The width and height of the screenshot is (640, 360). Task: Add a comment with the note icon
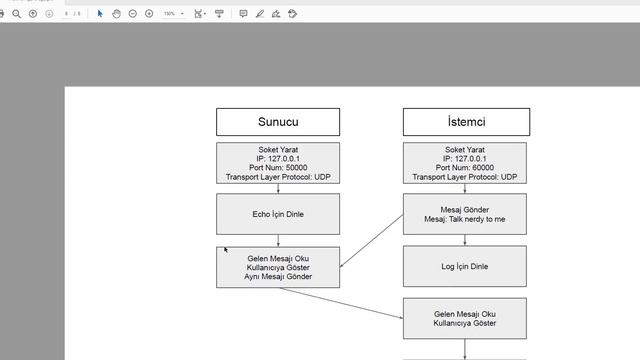pos(243,14)
